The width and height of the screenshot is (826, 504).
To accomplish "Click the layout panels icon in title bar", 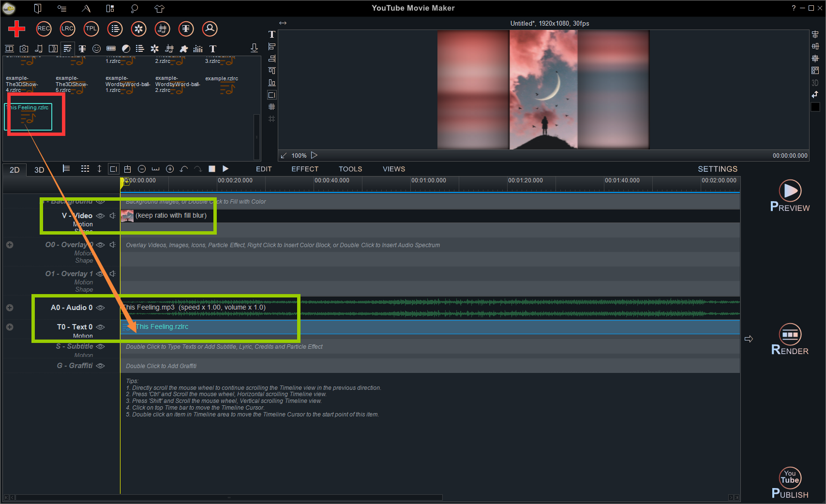I will [x=110, y=8].
